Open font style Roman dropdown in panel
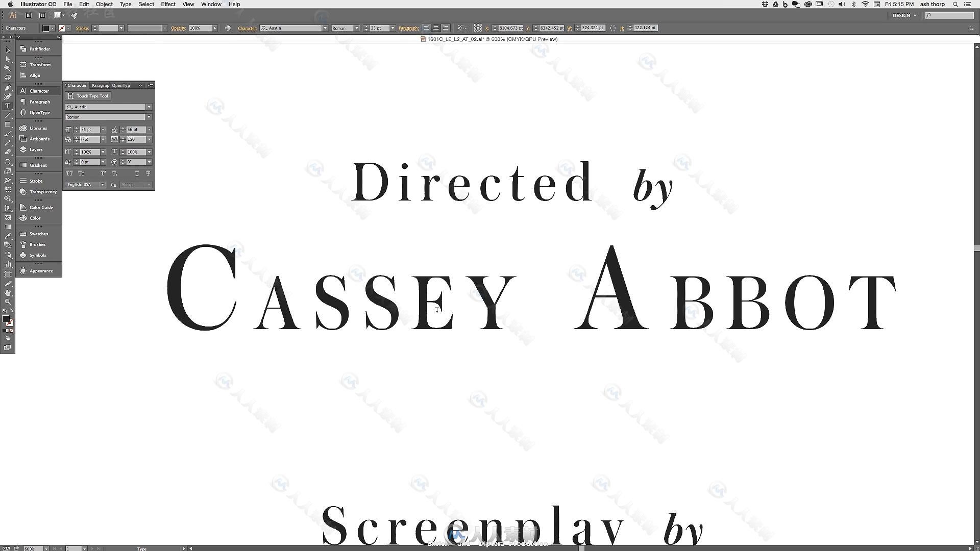The height and width of the screenshot is (551, 980). (149, 117)
